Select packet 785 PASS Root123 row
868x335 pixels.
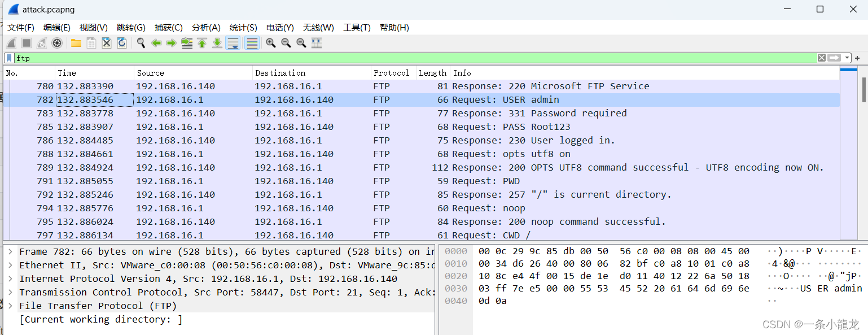(x=422, y=127)
